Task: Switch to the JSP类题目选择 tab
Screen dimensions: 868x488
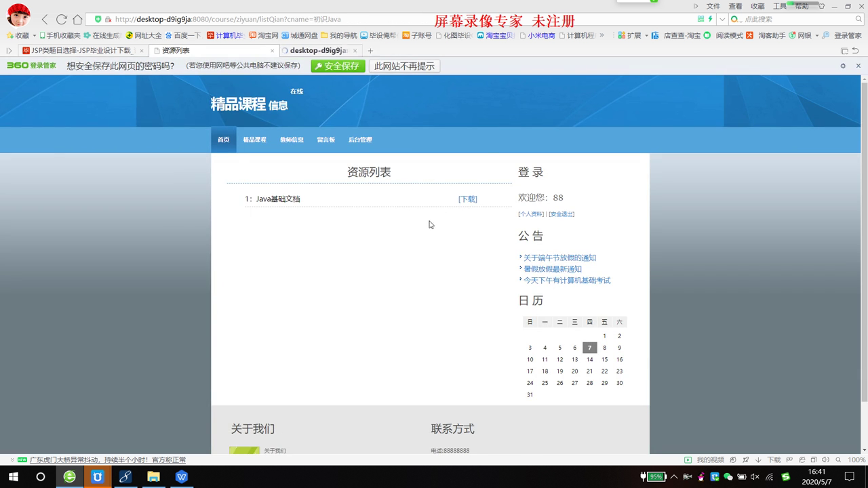Action: (x=83, y=51)
